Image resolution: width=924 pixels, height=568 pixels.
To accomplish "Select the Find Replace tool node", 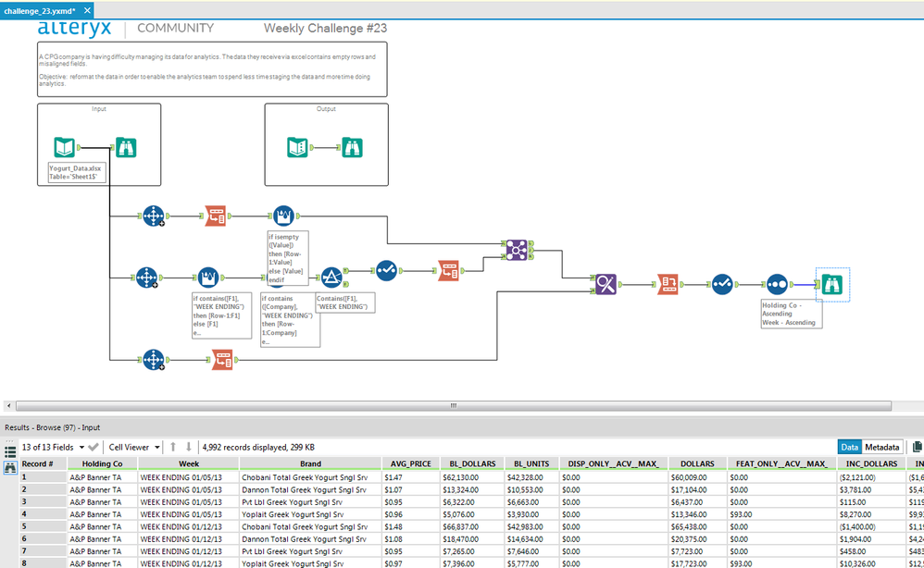I will click(606, 283).
